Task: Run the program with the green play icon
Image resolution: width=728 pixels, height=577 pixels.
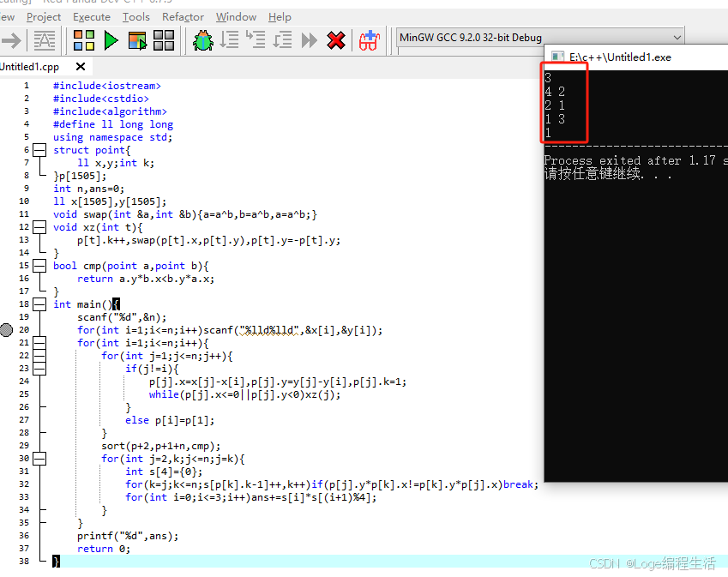Action: pyautogui.click(x=111, y=40)
